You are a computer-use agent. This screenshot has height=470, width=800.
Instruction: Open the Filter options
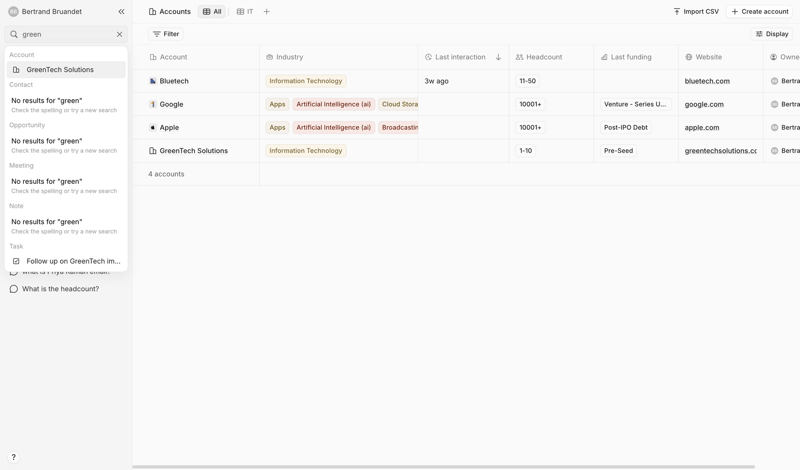(166, 34)
